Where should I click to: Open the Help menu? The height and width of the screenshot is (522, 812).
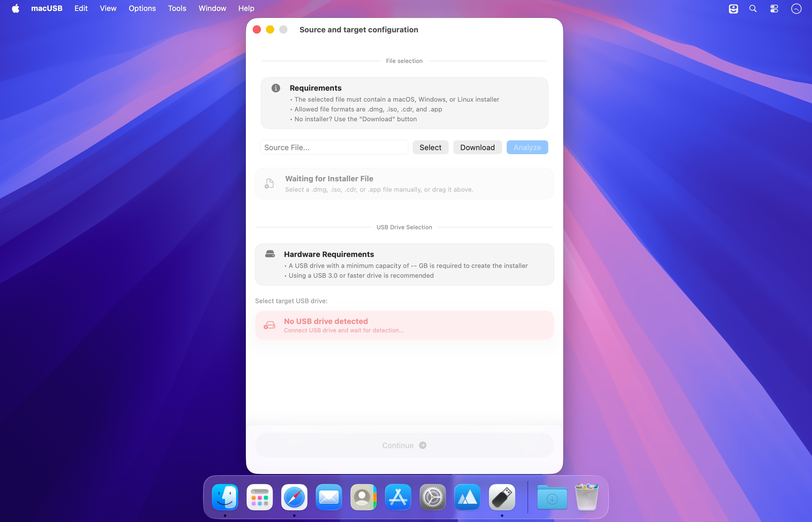[x=246, y=8]
